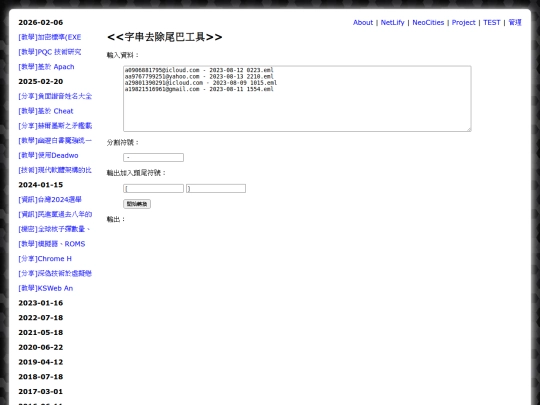Grab the textarea resize handle corner
This screenshot has width=540, height=405.
tap(469, 129)
